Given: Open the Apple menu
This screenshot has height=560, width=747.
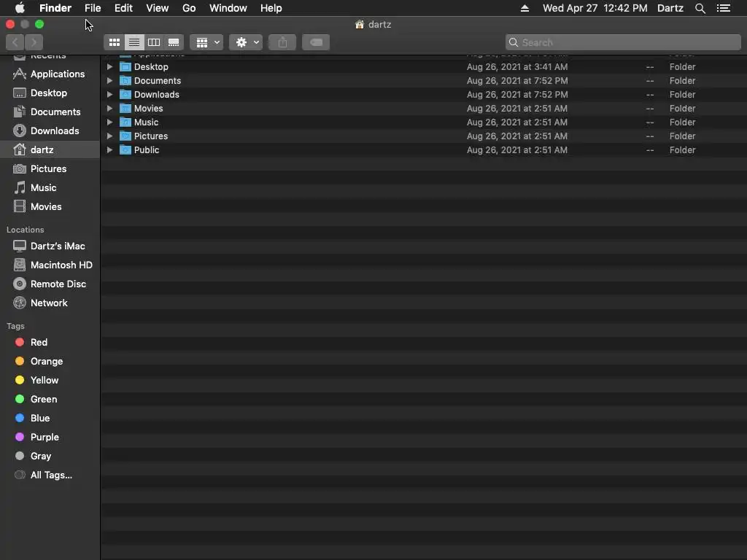Looking at the screenshot, I should coord(20,8).
